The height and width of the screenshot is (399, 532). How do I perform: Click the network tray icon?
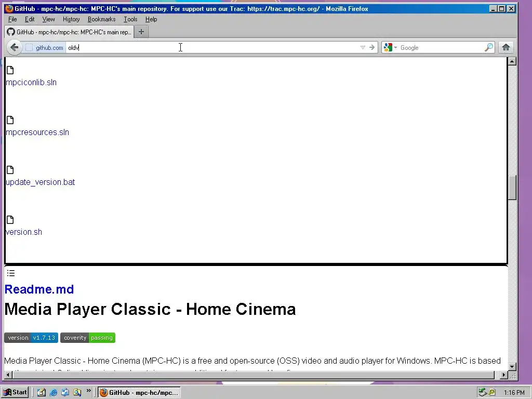483,393
